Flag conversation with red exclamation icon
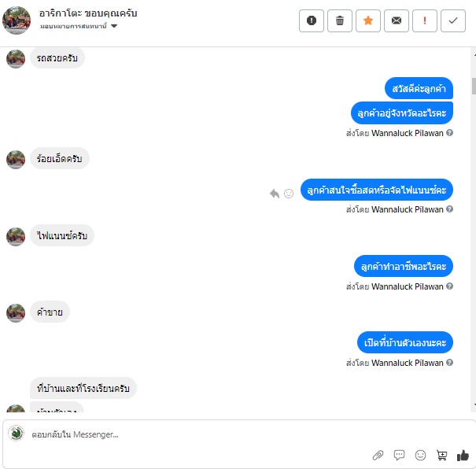The image size is (476, 469). pyautogui.click(x=425, y=20)
